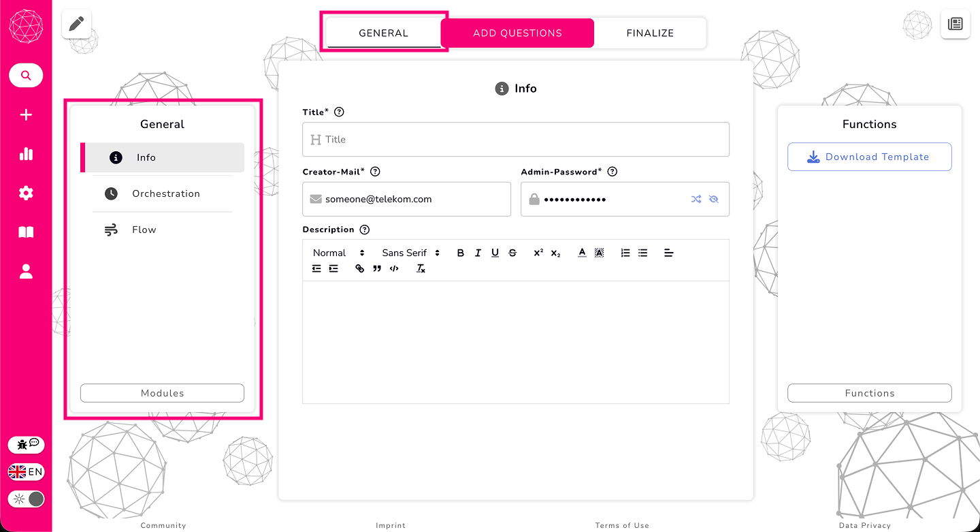Viewport: 980px width, 532px height.
Task: Click the Download Template button
Action: click(x=869, y=157)
